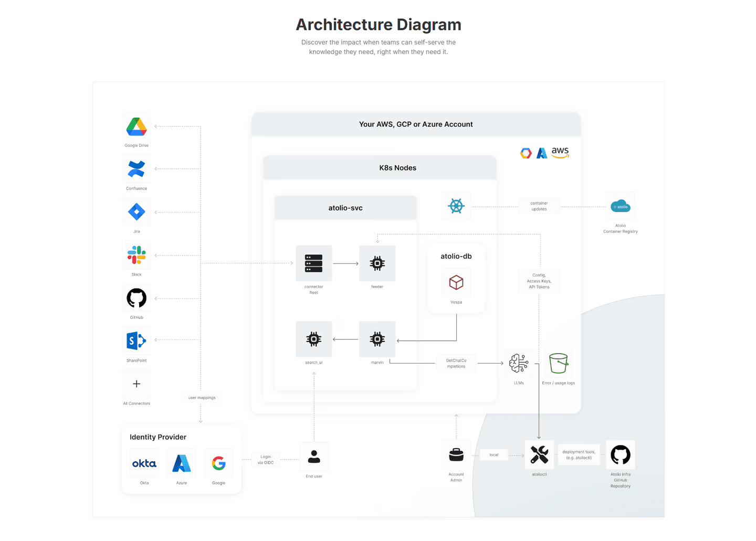Image resolution: width=756 pixels, height=541 pixels.
Task: Click the Google Drive connector icon
Action: pyautogui.click(x=136, y=127)
